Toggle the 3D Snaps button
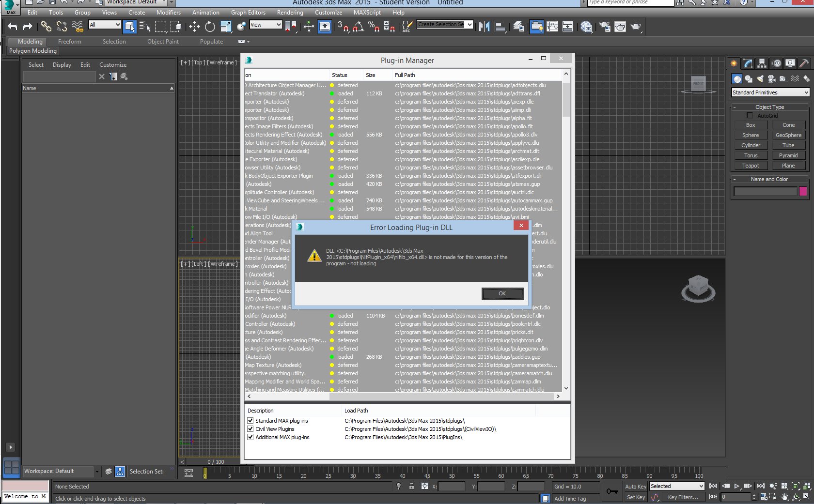814x504 pixels. (x=343, y=27)
